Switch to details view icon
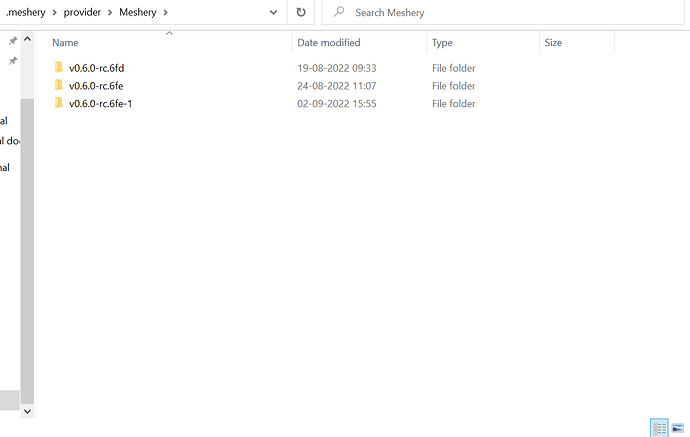690x437 pixels. (659, 428)
